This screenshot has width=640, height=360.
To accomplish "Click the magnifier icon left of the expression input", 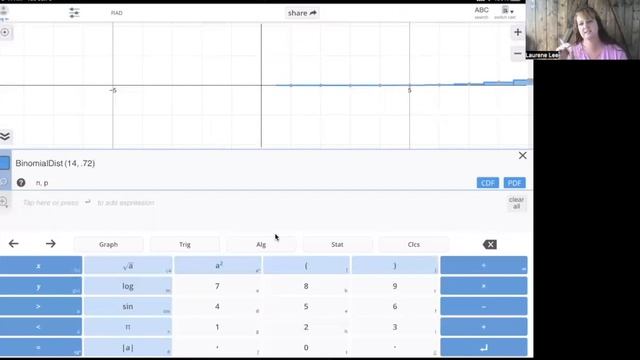I will [x=4, y=202].
